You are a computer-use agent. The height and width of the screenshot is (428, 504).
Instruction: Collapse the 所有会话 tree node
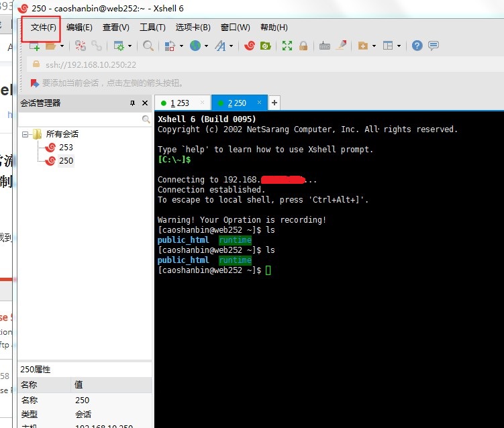tap(25, 134)
